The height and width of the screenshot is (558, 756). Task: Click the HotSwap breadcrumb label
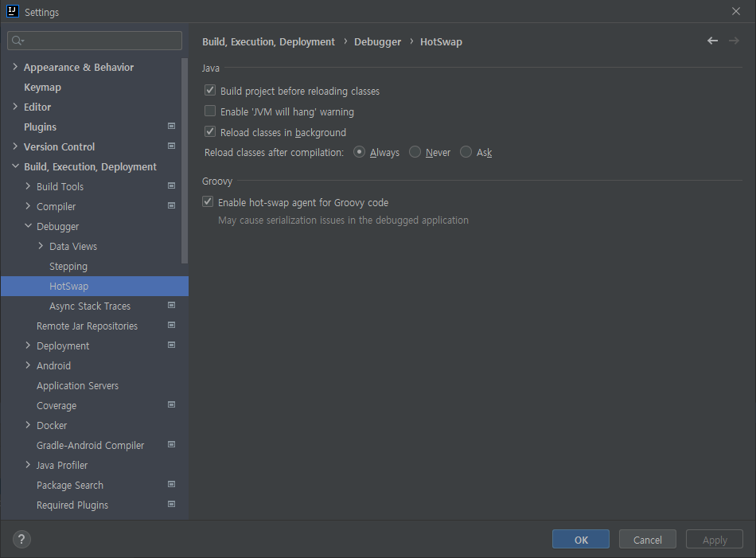[441, 42]
